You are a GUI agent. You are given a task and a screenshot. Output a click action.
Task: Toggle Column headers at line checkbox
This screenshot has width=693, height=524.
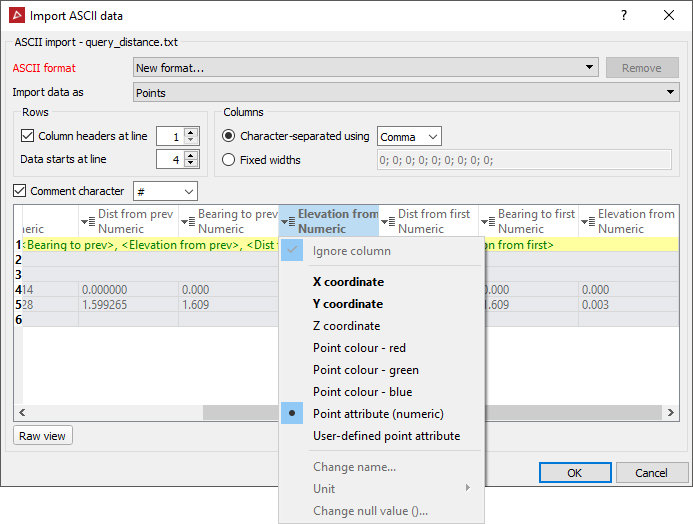[x=27, y=136]
